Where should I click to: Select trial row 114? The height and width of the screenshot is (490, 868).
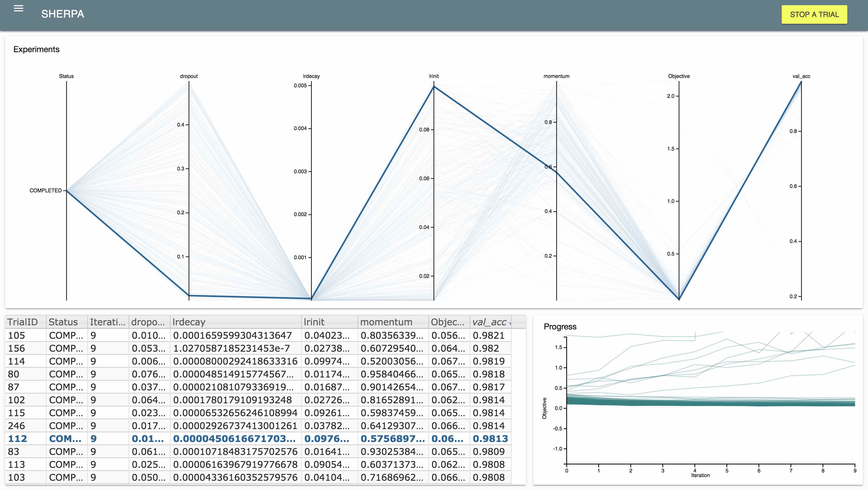(x=258, y=361)
